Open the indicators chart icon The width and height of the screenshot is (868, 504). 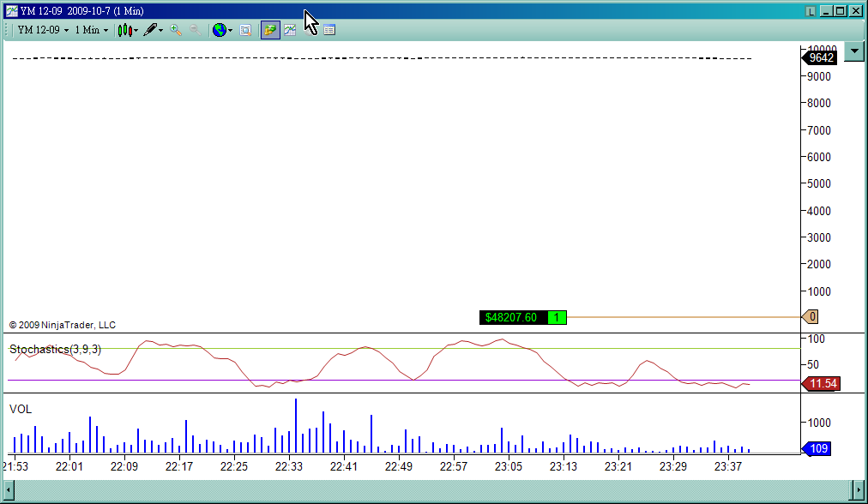point(290,30)
